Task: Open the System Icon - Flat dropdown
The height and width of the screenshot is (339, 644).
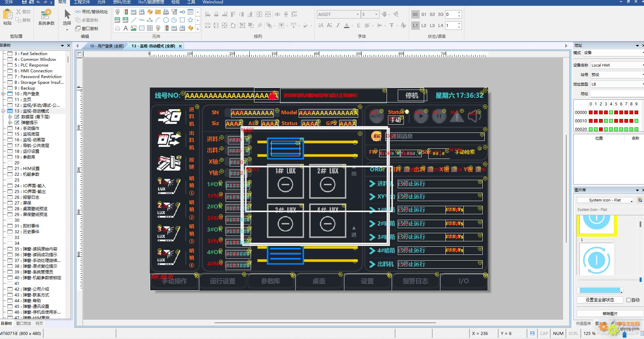Action: [605, 200]
